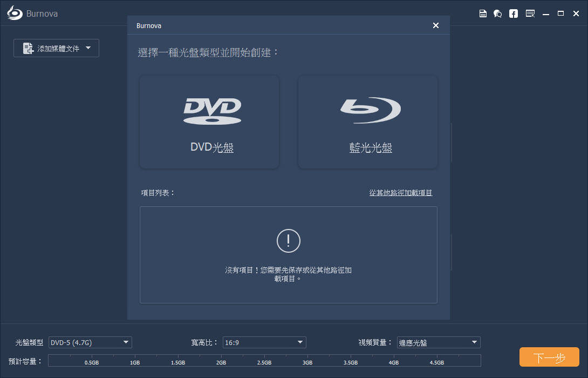Close the Burnova dialog
Viewport: 588px width, 378px height.
pos(436,25)
